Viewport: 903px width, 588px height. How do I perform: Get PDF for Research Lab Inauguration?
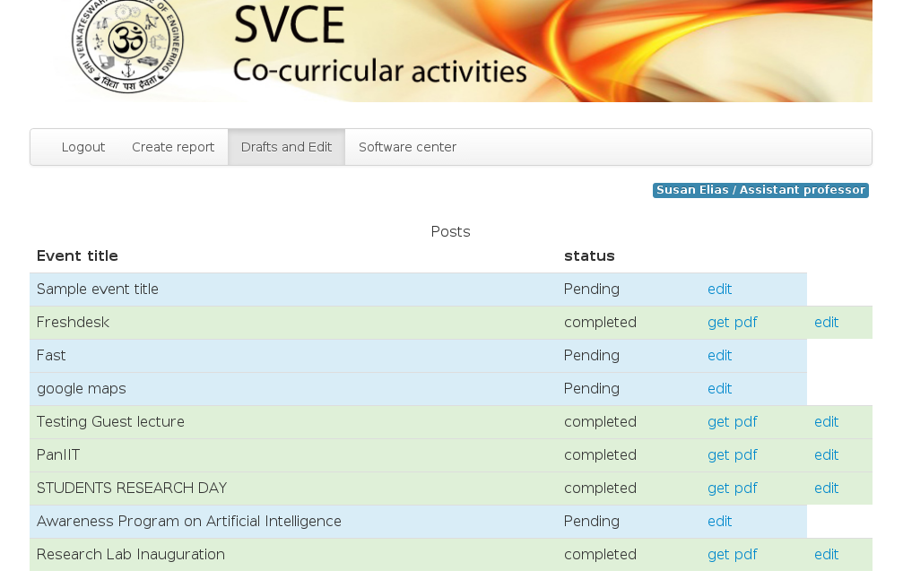click(x=732, y=555)
